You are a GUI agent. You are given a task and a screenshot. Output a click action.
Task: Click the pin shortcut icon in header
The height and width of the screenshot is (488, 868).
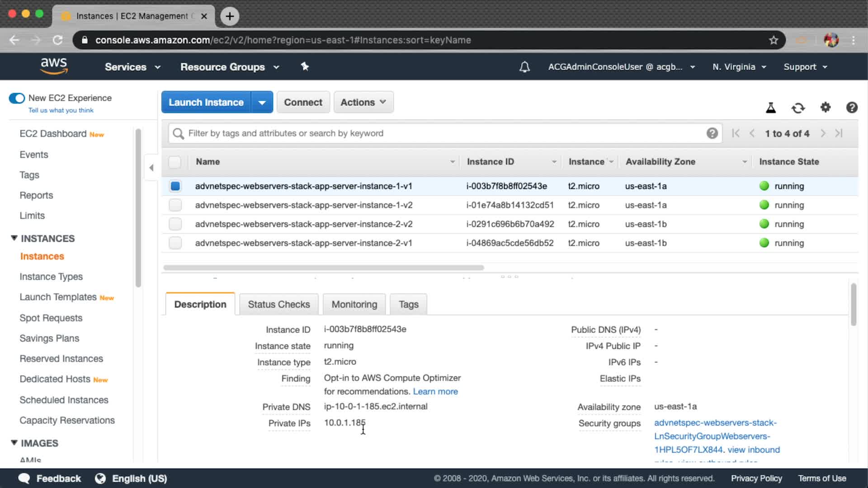tap(305, 67)
